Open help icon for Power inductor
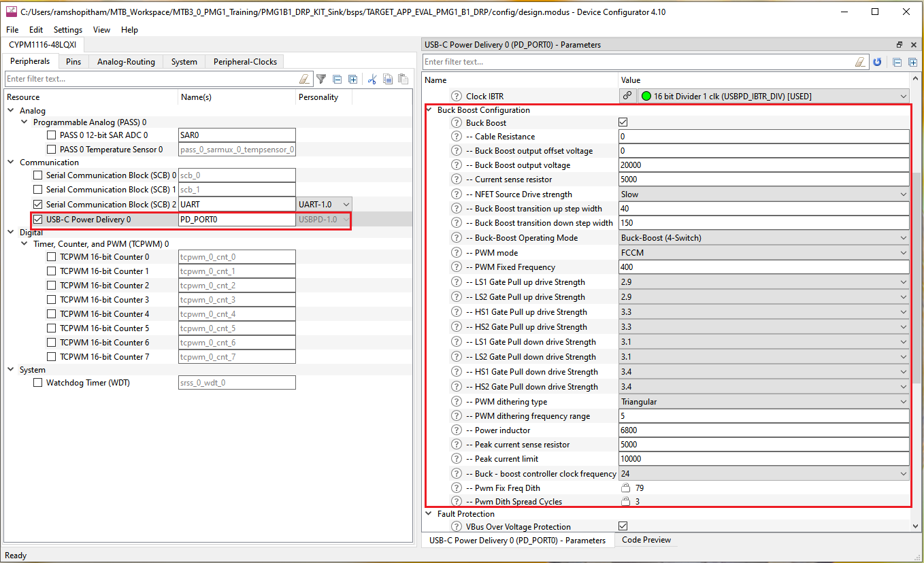This screenshot has width=924, height=563. coord(457,430)
